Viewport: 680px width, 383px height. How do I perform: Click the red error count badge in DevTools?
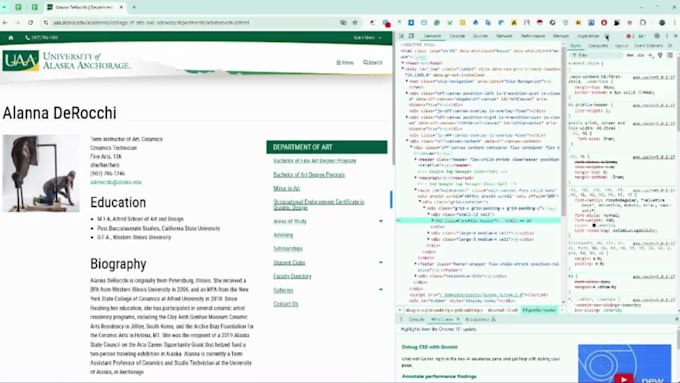[x=630, y=36]
